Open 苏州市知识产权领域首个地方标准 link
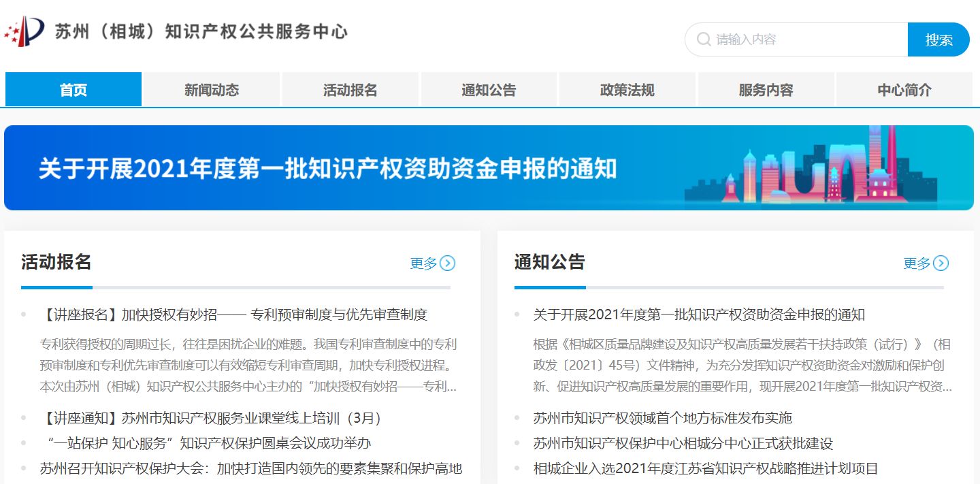Image resolution: width=980 pixels, height=484 pixels. [x=662, y=418]
